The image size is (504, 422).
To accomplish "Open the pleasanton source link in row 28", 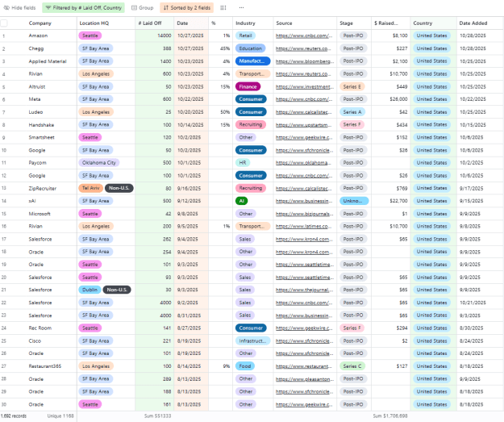I will pos(305,379).
